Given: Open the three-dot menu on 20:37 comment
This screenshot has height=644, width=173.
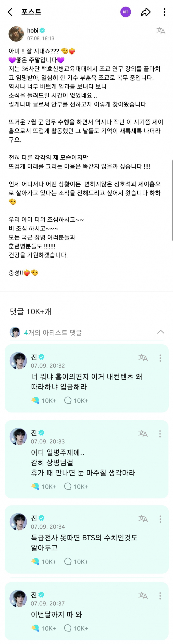Looking at the screenshot, I should pos(160,595).
